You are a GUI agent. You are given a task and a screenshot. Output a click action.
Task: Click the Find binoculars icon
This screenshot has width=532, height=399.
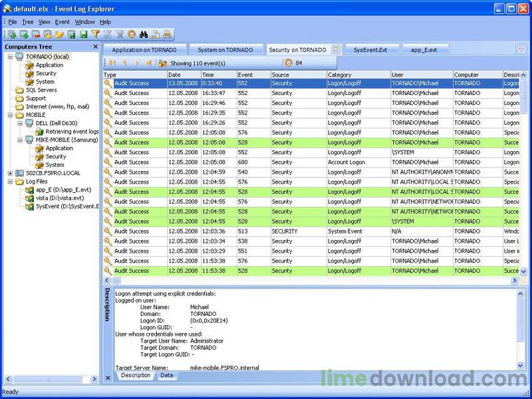click(144, 34)
